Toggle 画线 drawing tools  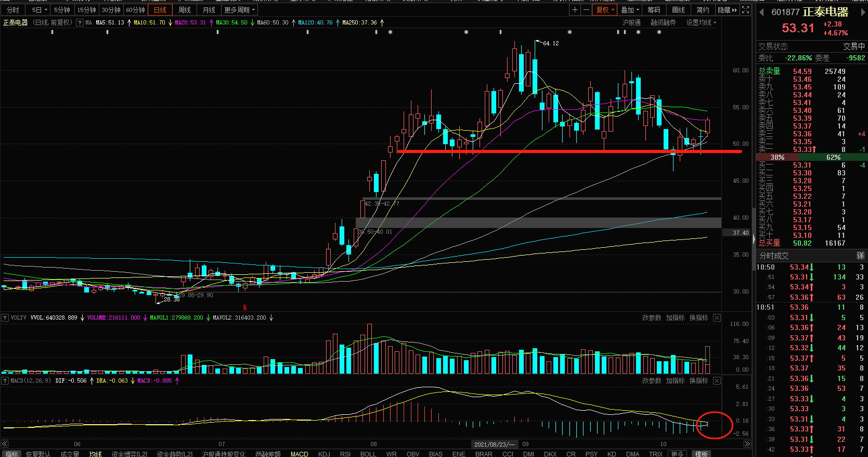(x=678, y=10)
